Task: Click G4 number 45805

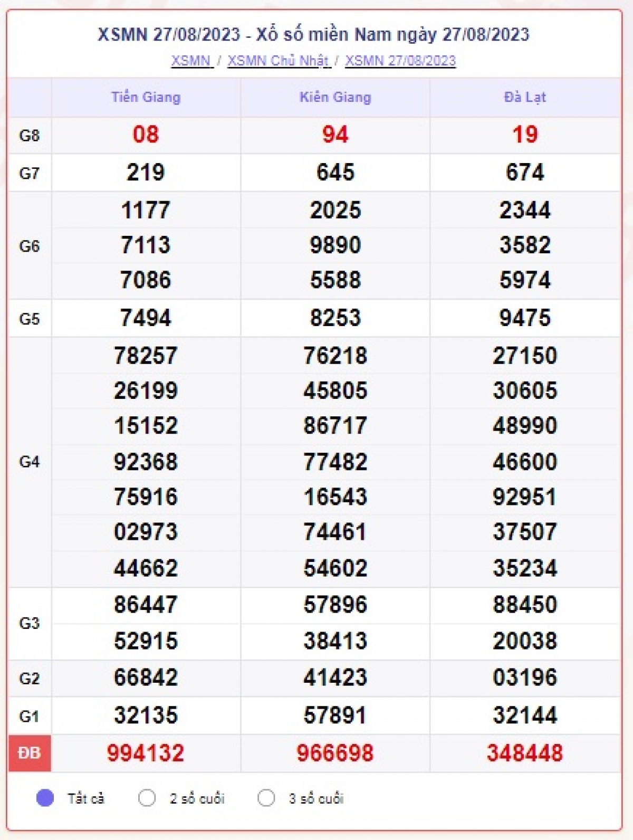Action: click(335, 390)
